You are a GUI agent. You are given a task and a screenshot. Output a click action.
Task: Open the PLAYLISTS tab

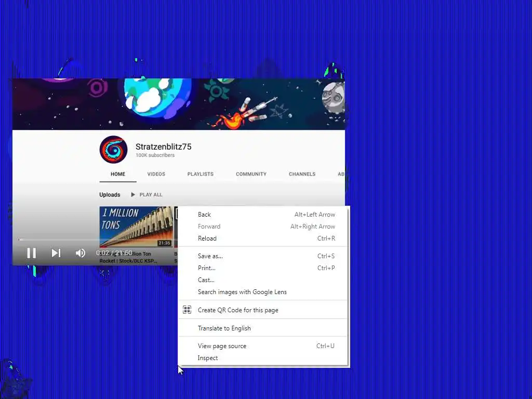point(201,174)
